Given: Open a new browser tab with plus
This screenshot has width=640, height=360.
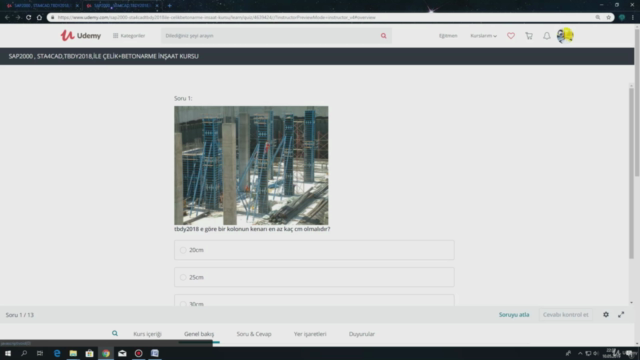Looking at the screenshot, I should 169,6.
